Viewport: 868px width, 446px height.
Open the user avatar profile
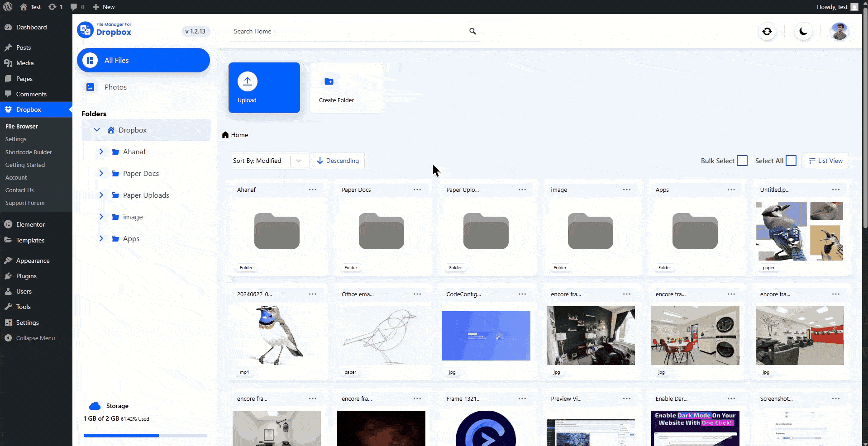[839, 31]
